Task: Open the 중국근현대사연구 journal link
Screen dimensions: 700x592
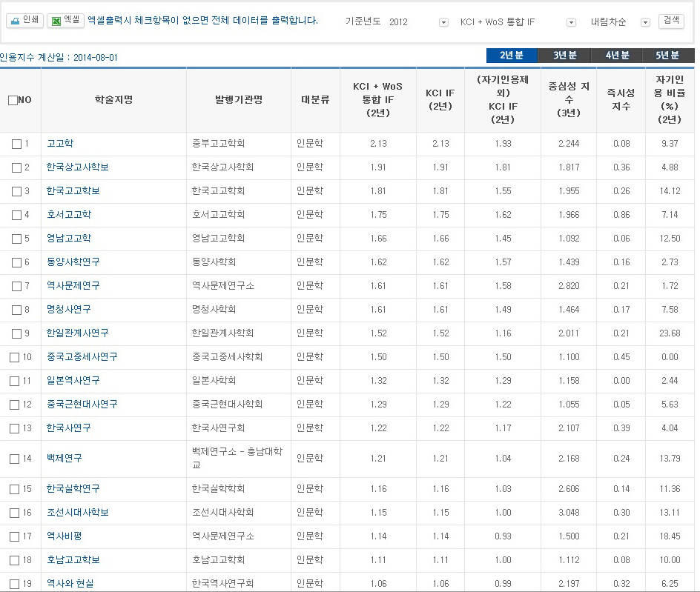Action: 82,404
